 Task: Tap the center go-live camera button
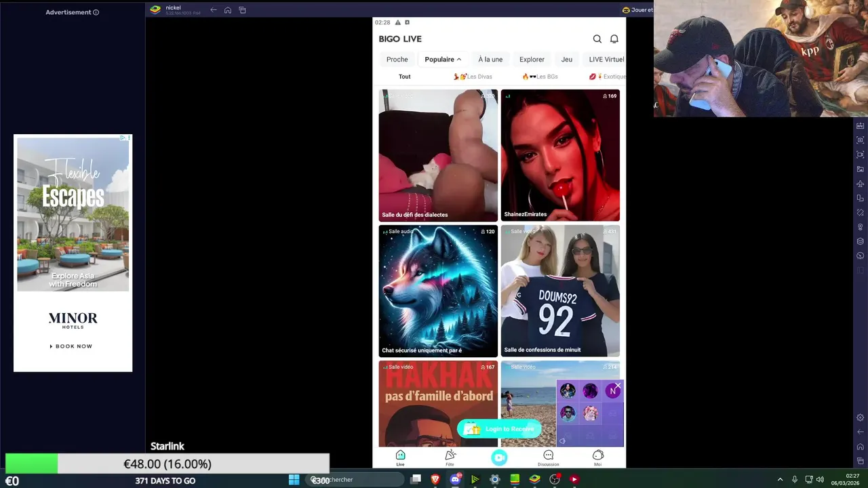499,457
